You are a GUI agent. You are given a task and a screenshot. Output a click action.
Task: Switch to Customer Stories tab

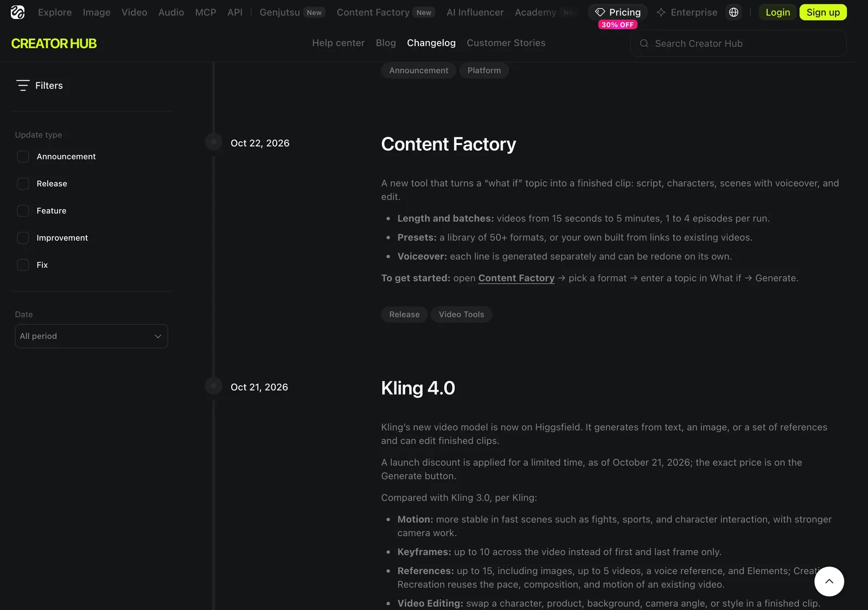coord(506,43)
